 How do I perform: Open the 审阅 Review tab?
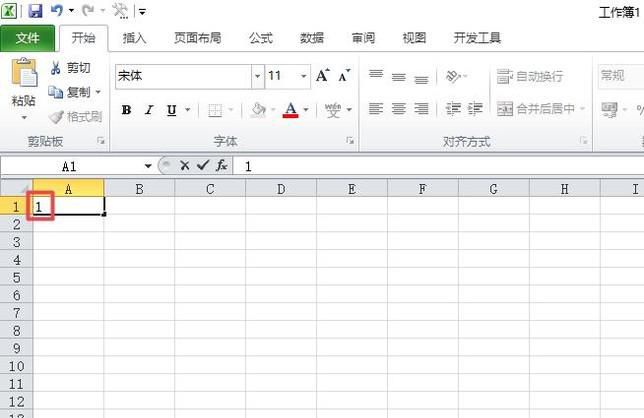[x=363, y=38]
